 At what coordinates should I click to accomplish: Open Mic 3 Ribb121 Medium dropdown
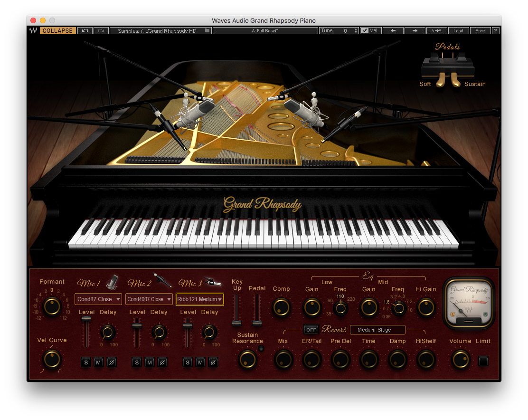tap(200, 299)
